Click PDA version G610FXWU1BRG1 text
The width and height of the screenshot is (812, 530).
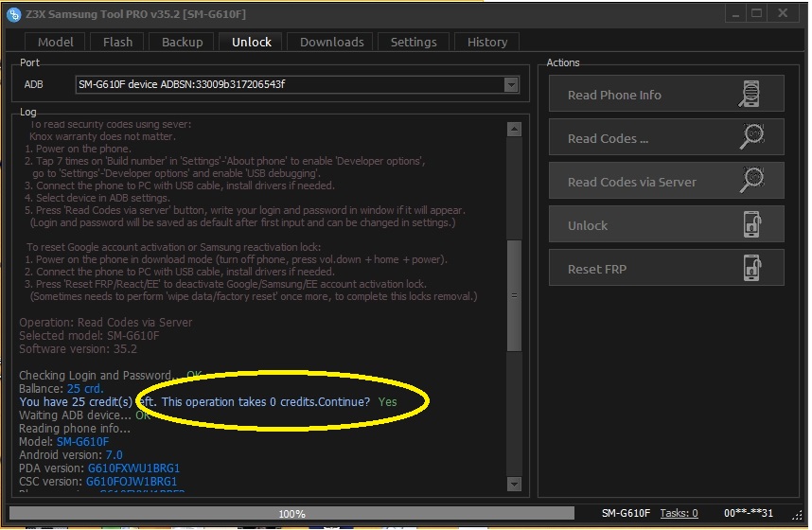pyautogui.click(x=133, y=468)
